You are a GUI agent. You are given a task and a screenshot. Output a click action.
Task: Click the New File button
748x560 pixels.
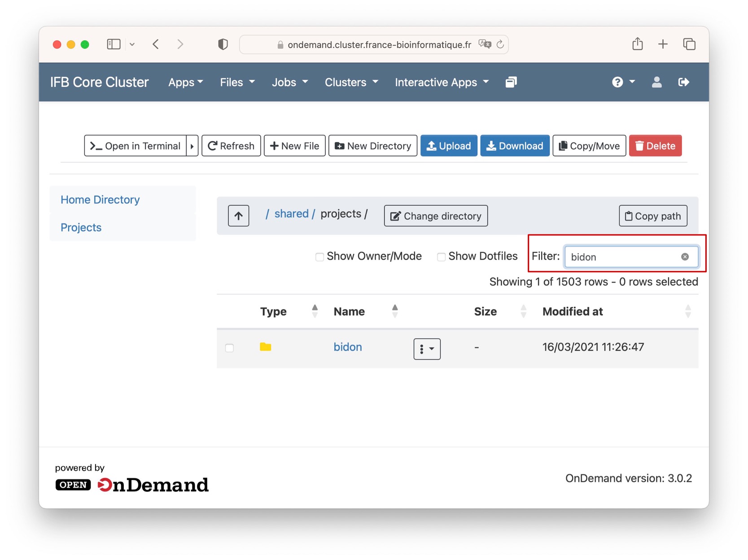[294, 146]
